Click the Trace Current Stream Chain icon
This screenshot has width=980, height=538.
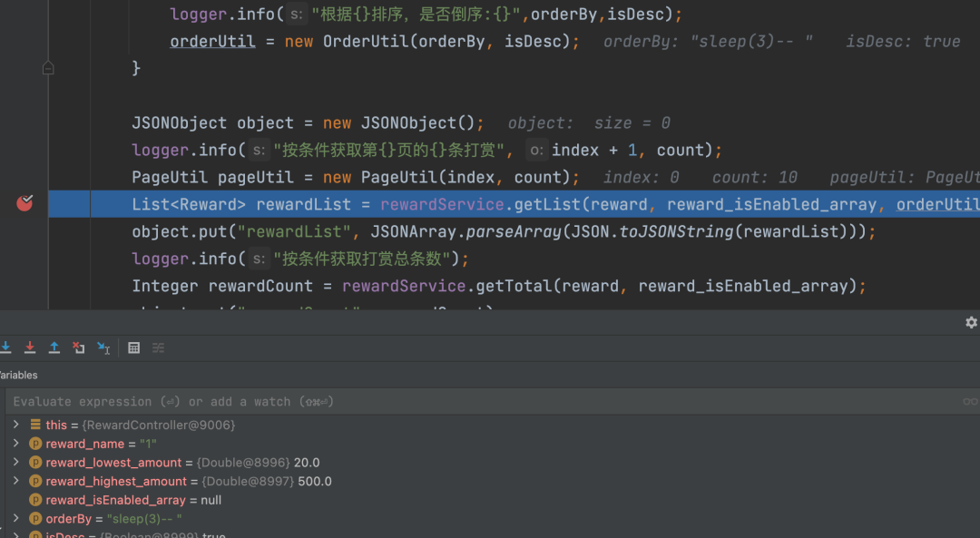pos(159,347)
